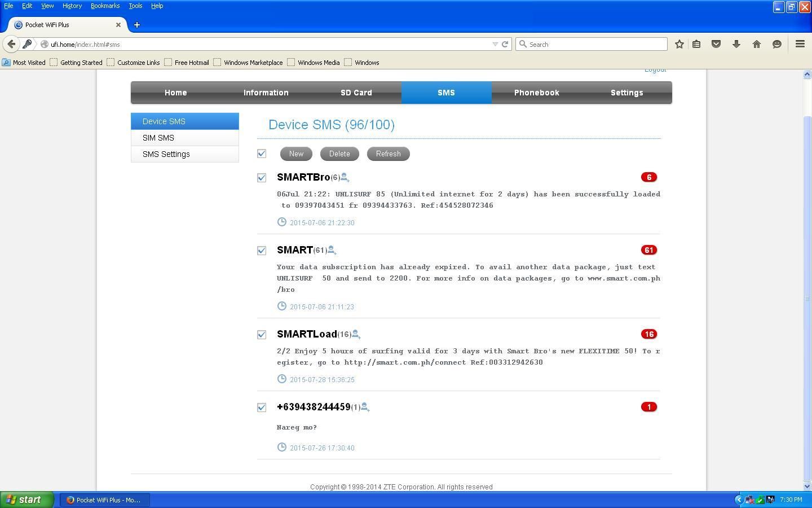Uncheck the SMARTLoad conversation checkbox
Screen dimensions: 812x508
pyautogui.click(x=262, y=335)
